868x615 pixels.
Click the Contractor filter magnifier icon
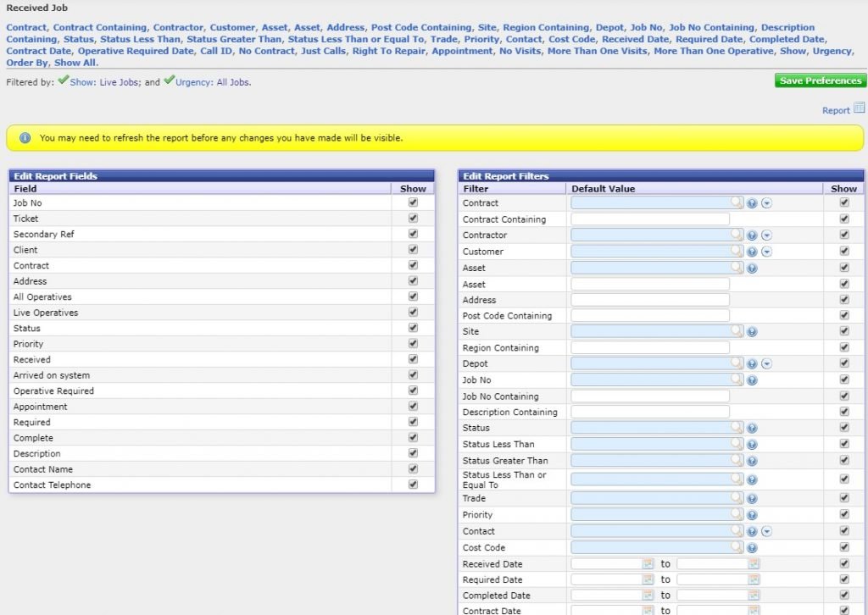[737, 235]
